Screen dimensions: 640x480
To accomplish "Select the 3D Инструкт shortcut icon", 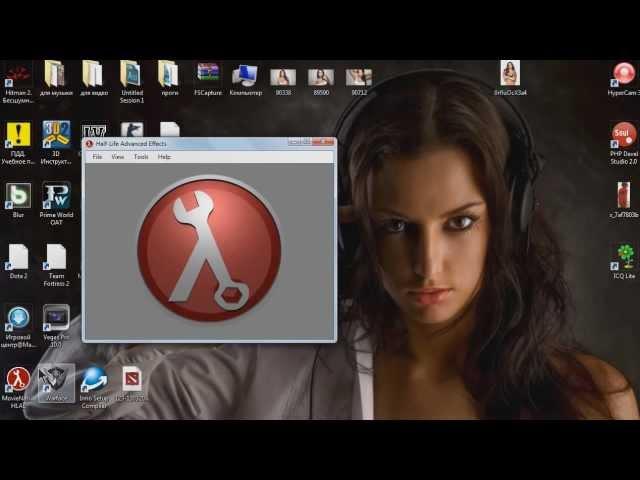I will tap(56, 142).
